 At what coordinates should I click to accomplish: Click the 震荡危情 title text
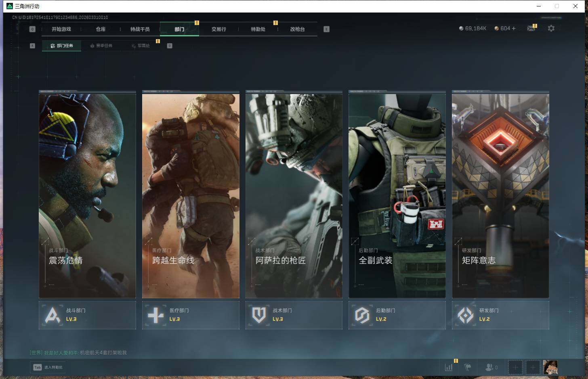(x=66, y=260)
